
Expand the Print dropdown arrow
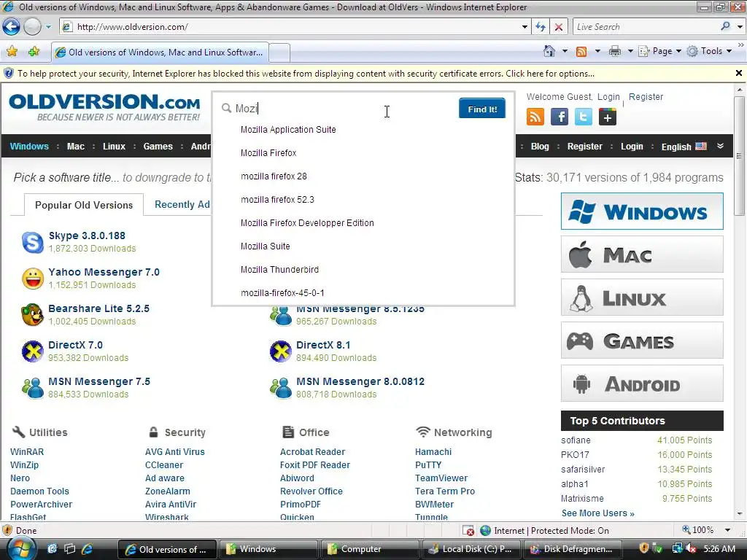pyautogui.click(x=630, y=52)
